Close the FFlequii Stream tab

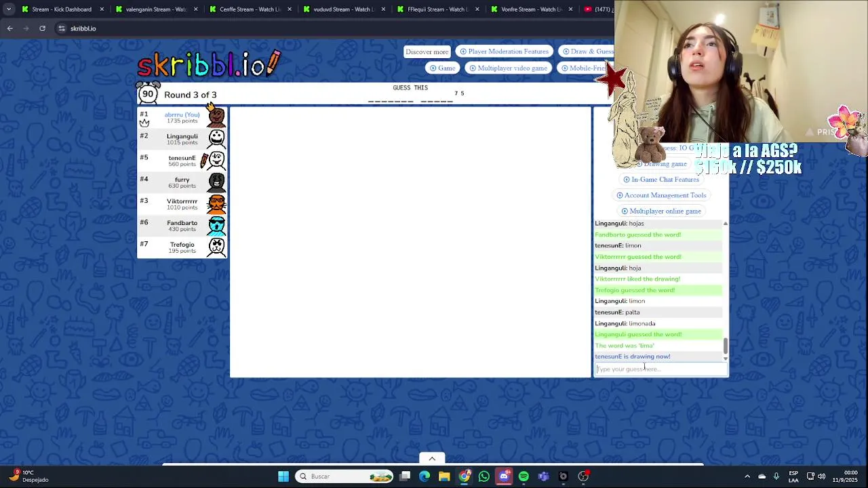click(x=477, y=9)
